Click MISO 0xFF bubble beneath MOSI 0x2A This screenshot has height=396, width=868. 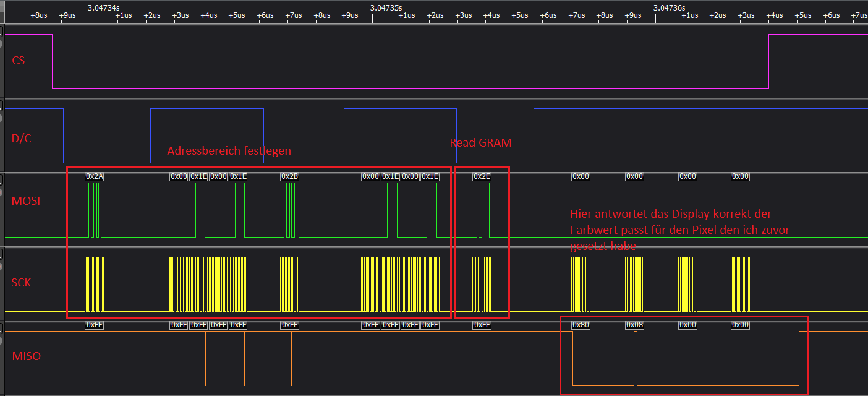point(95,325)
